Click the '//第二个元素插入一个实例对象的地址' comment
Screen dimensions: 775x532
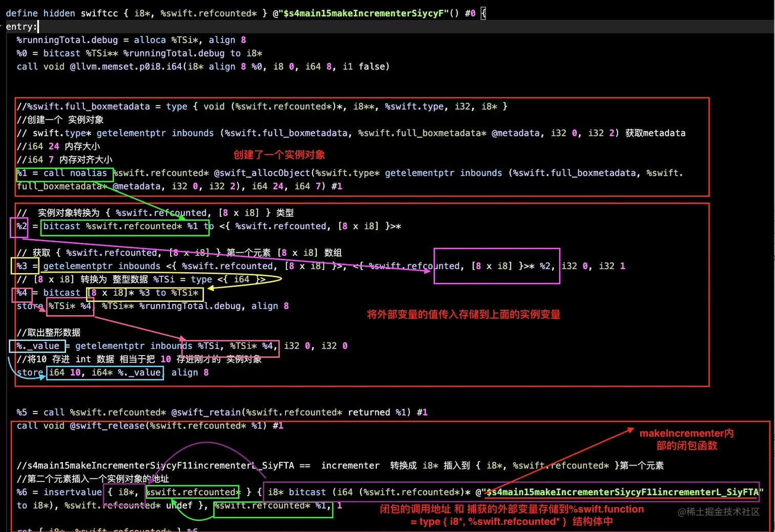click(x=93, y=479)
